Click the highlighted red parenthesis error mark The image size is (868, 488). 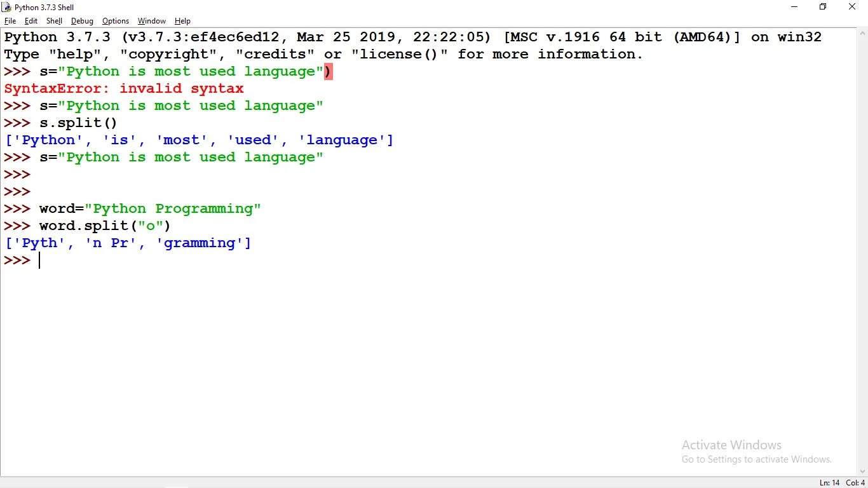(328, 71)
